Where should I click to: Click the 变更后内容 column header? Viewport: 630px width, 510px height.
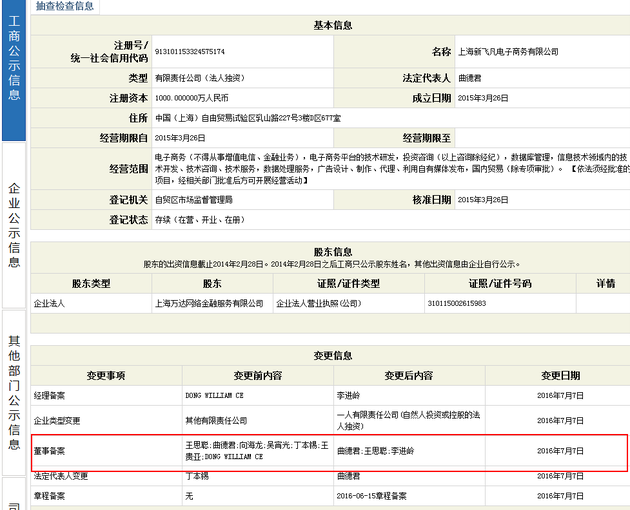pos(409,375)
